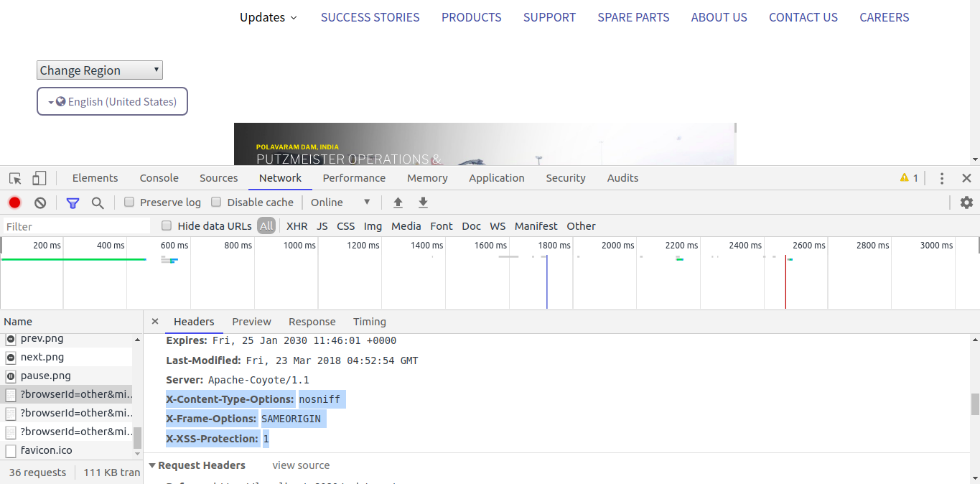Filter requests by Manifest
This screenshot has height=484, width=980.
[536, 225]
